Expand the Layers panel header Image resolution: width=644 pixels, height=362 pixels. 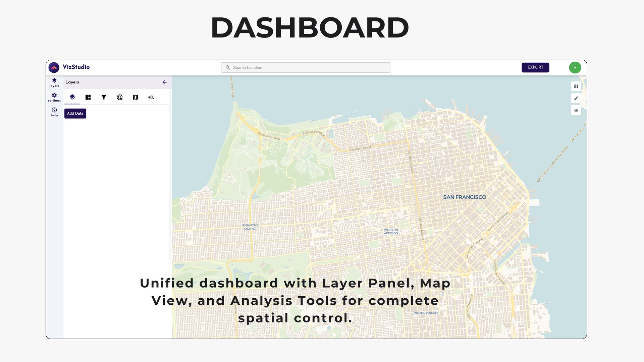click(x=72, y=82)
